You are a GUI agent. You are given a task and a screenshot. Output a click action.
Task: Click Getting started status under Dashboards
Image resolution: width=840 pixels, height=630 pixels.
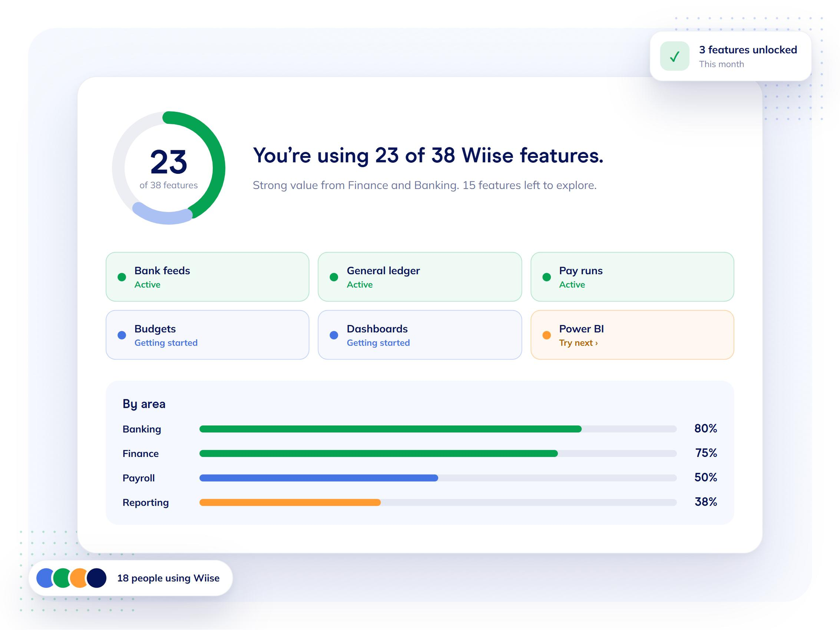click(378, 343)
